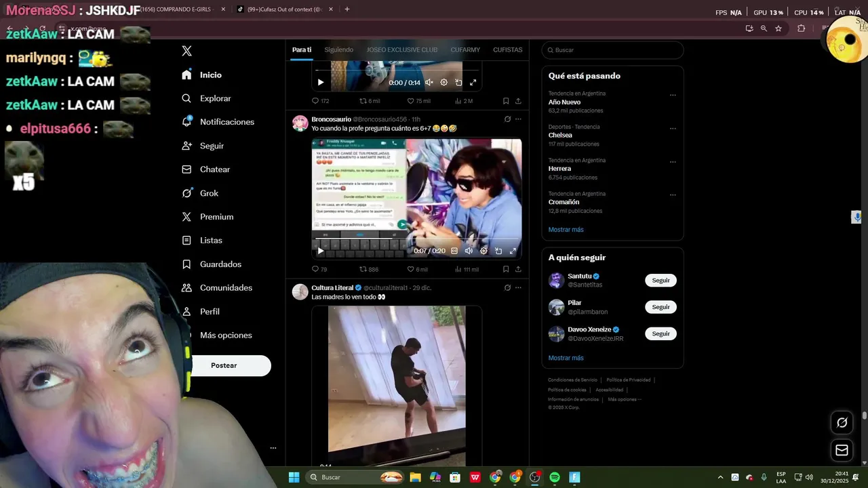Open Grok explain icon on Cultura Literal post
Viewport: 868px width, 488px height.
pyautogui.click(x=507, y=287)
